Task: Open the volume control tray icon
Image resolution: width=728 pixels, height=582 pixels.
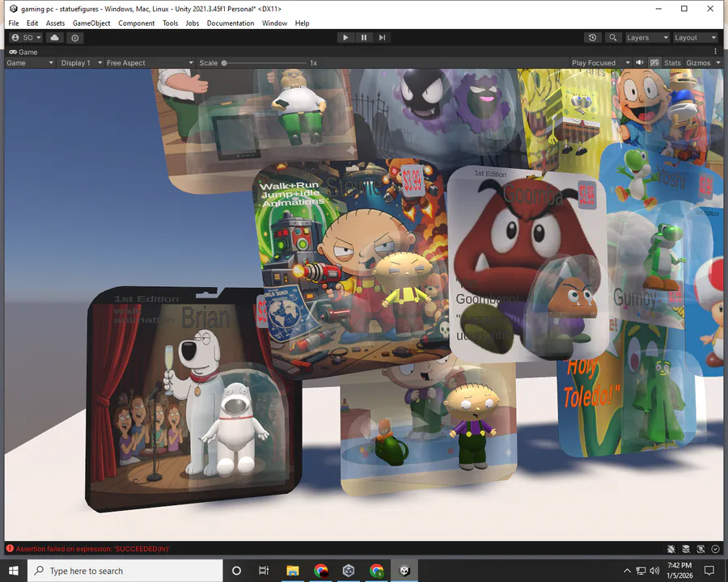Action: (x=654, y=571)
